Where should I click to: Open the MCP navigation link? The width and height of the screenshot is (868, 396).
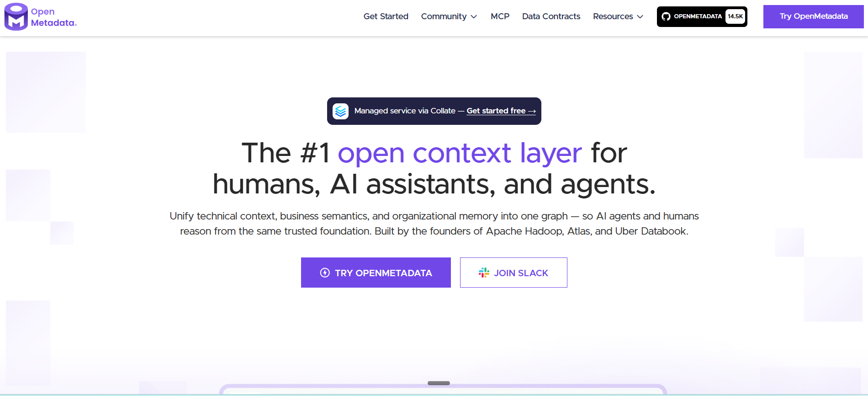pyautogui.click(x=500, y=16)
